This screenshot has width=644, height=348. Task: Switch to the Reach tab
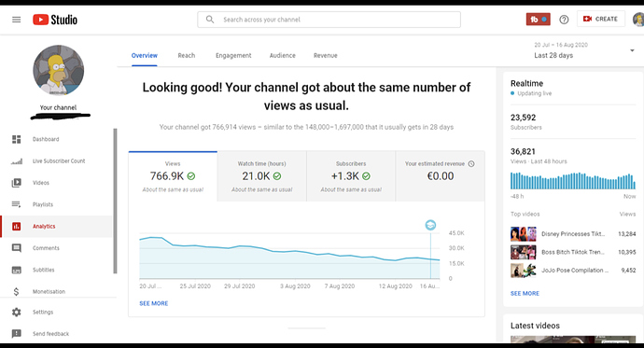click(187, 55)
